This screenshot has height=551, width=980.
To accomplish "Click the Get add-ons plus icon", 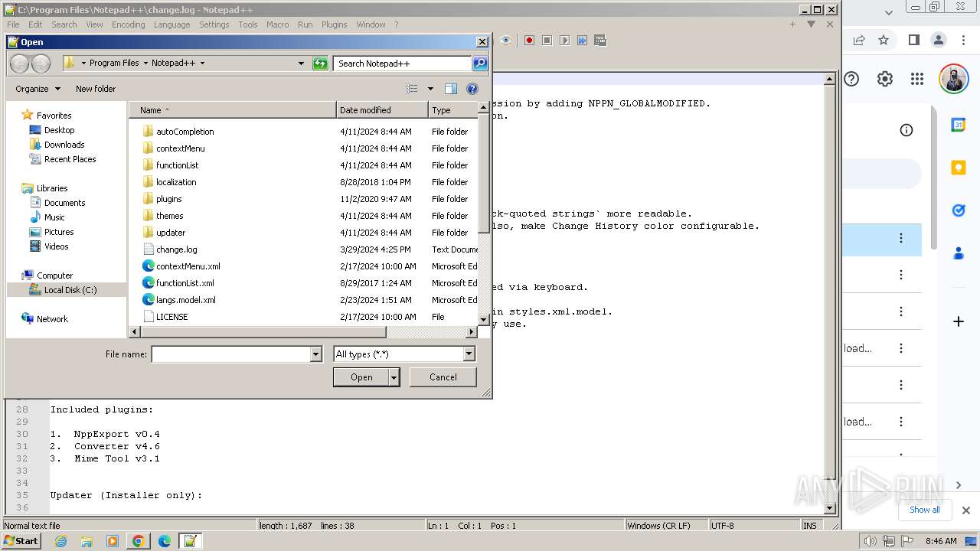I will click(959, 321).
